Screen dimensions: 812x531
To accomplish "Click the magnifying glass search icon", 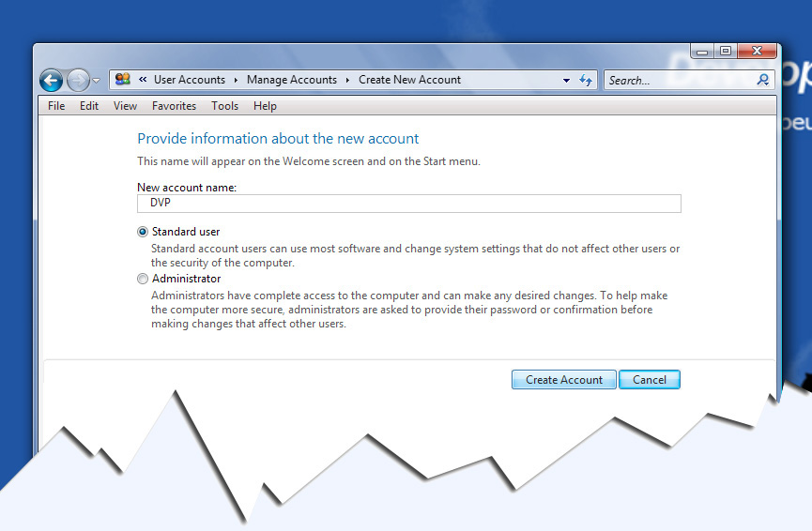I will click(763, 81).
